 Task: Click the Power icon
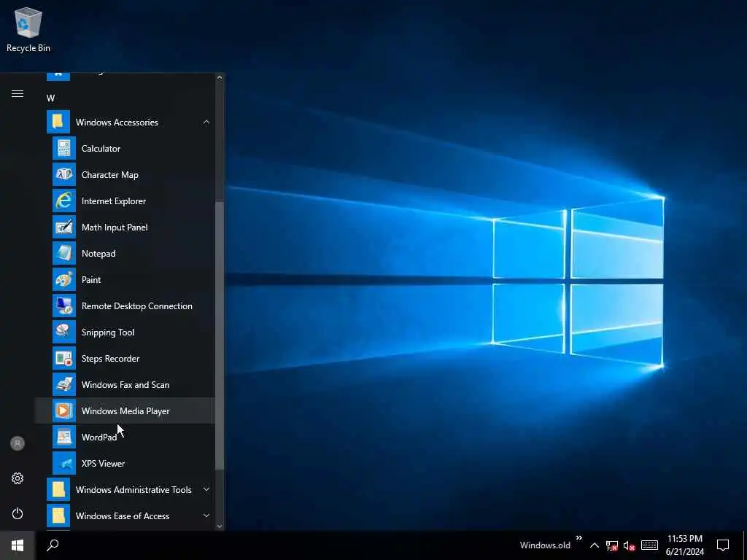tap(18, 513)
